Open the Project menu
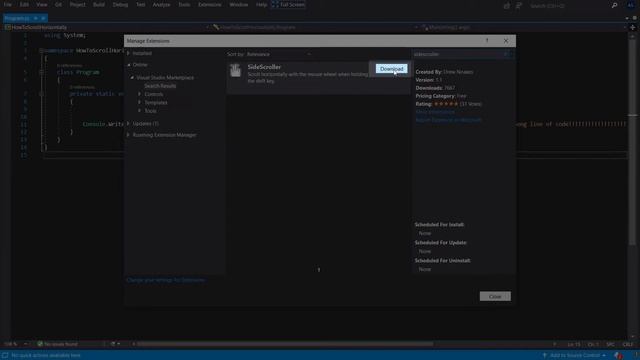The image size is (640, 360). (78, 5)
